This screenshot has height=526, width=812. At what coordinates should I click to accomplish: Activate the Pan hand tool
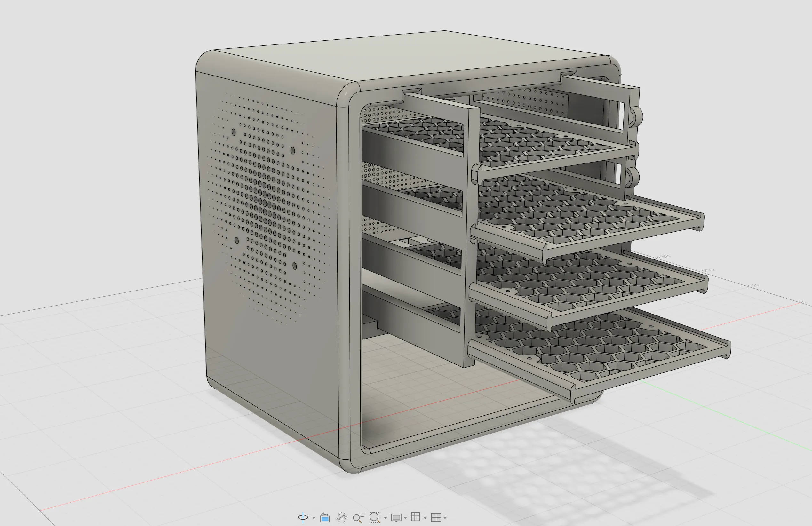pos(341,517)
